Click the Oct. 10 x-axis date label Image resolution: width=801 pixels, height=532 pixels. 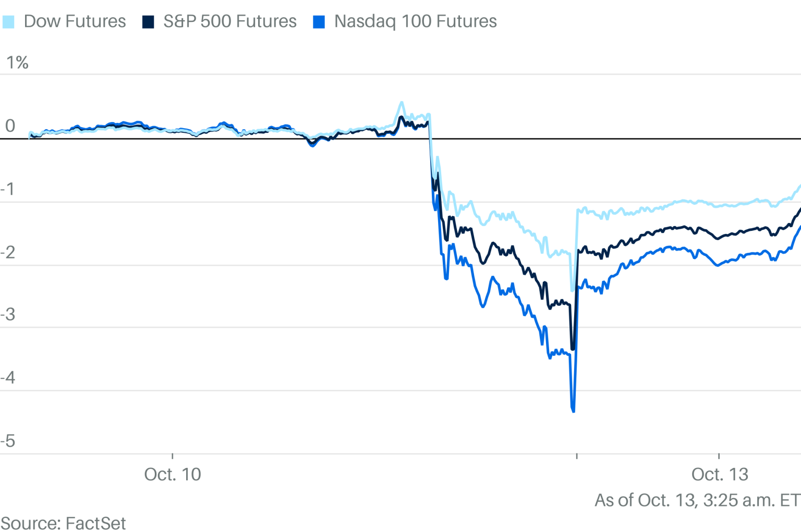coord(173,474)
